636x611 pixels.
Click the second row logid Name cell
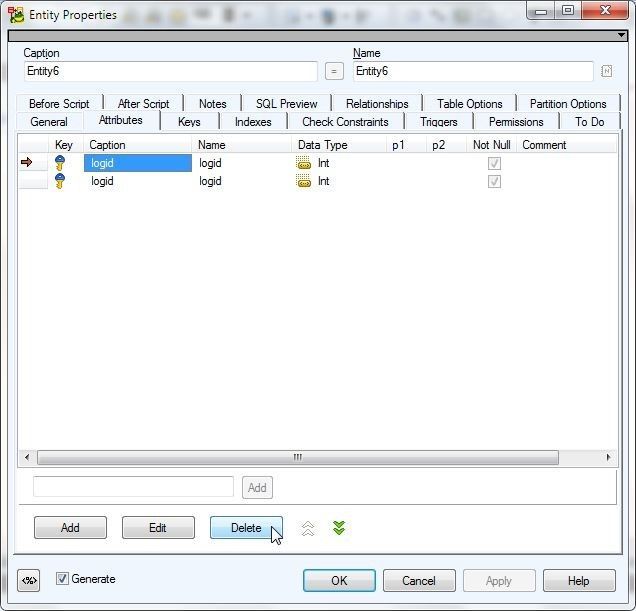click(x=242, y=181)
